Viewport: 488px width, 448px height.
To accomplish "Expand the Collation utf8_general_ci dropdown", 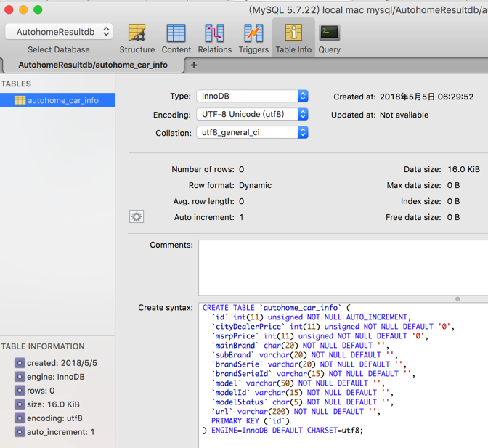I will coord(252,133).
